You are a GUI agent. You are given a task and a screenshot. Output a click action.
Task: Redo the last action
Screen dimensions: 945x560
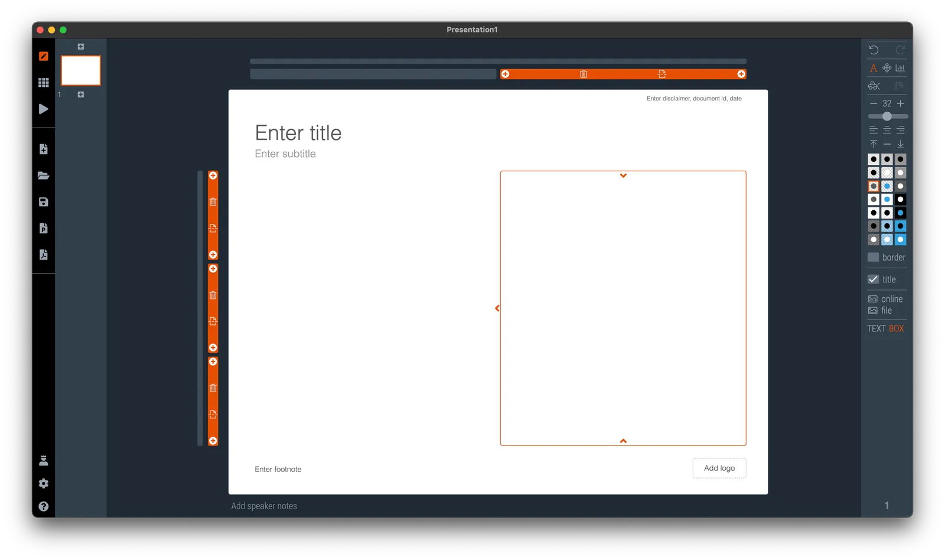point(900,50)
